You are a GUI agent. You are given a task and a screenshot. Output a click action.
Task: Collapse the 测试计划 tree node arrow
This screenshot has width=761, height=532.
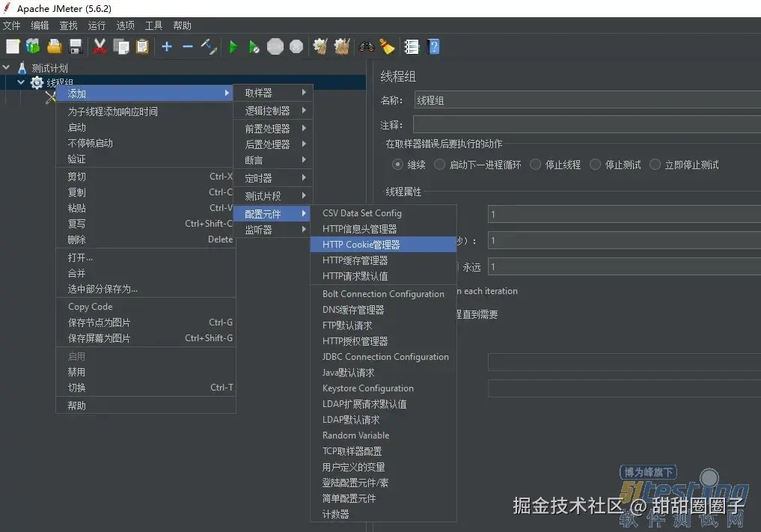(6, 67)
